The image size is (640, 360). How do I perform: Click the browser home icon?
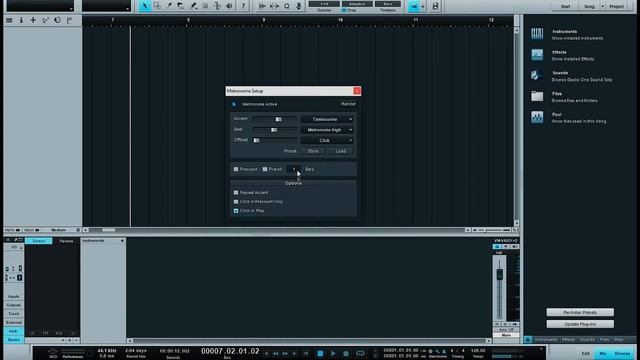coord(528,340)
